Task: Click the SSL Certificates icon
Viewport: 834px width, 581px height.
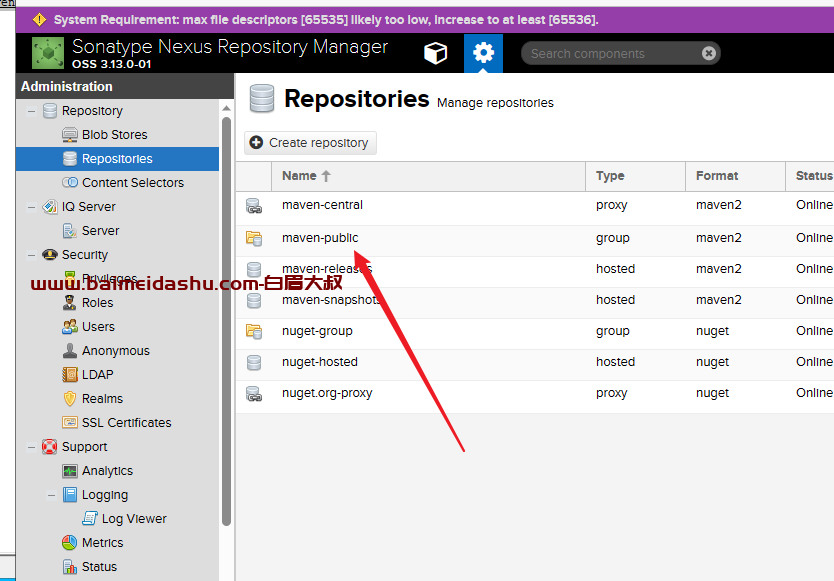Action: click(x=70, y=422)
